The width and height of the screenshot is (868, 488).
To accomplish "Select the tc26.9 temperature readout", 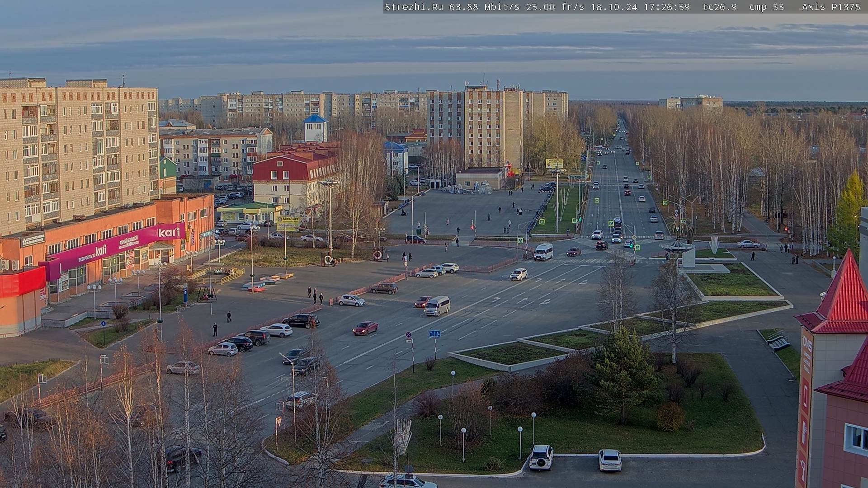I will tap(720, 7).
